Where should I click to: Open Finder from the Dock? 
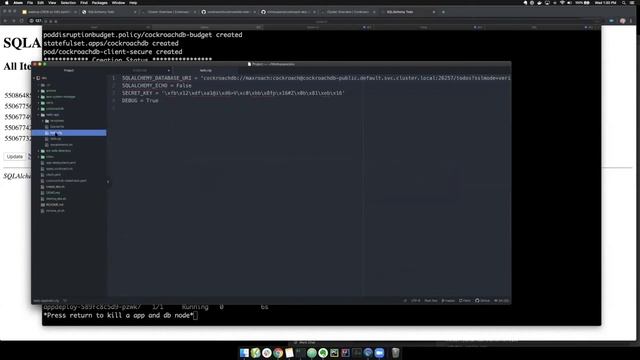pyautogui.click(x=244, y=353)
